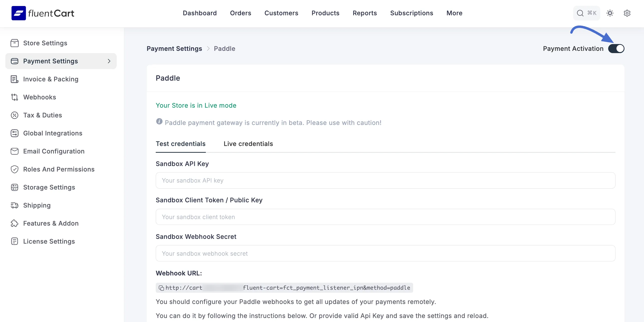Open the settings gear in the top bar
The image size is (644, 322).
pyautogui.click(x=627, y=13)
